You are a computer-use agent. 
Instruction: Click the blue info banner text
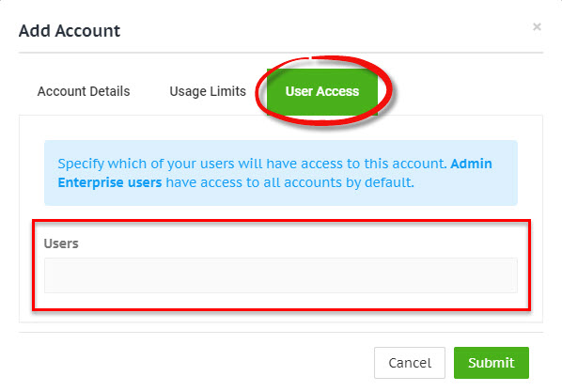click(x=274, y=173)
